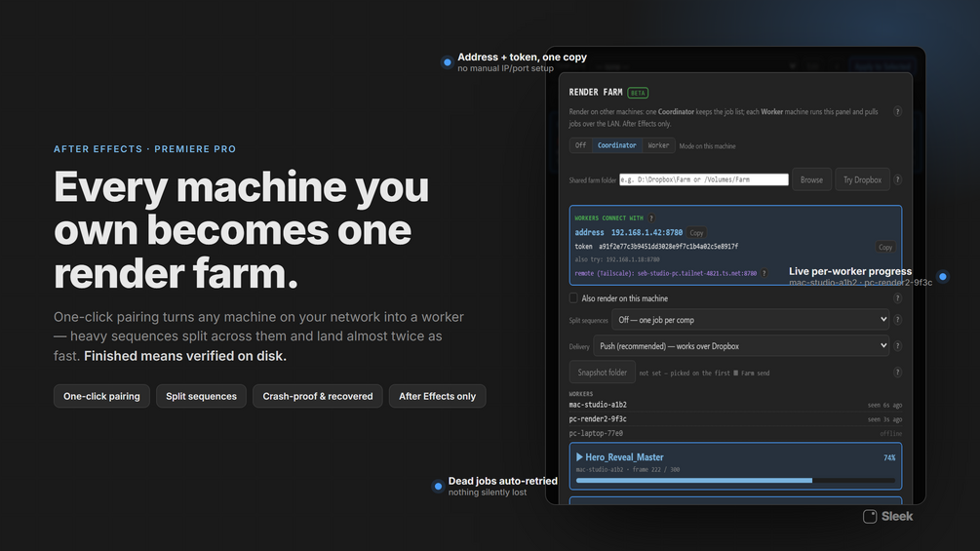Select Coordinator mode

pos(617,145)
